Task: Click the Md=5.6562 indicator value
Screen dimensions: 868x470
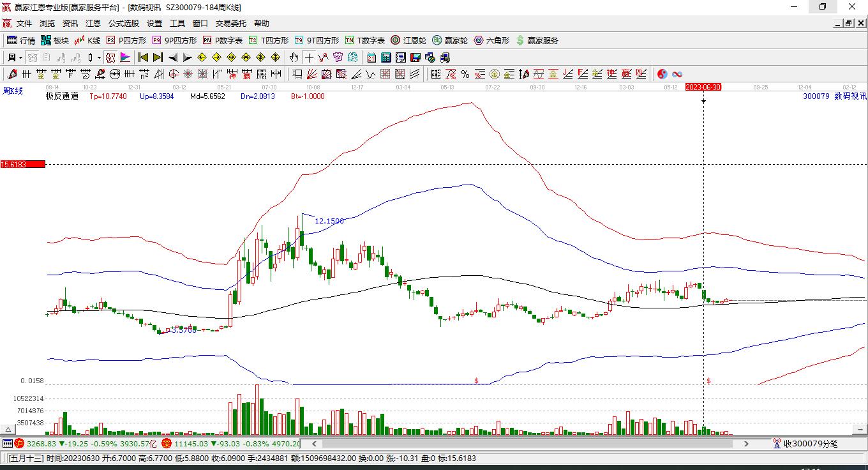Action: click(207, 96)
